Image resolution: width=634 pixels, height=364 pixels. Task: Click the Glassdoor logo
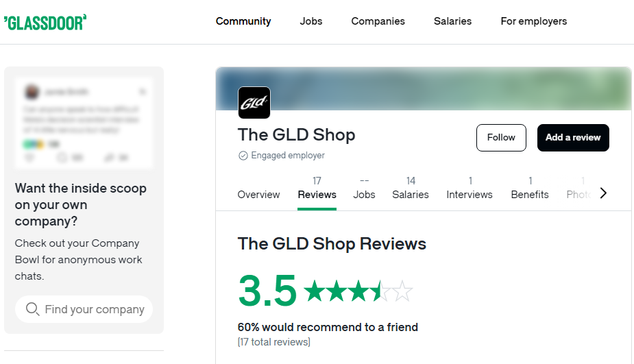[45, 23]
